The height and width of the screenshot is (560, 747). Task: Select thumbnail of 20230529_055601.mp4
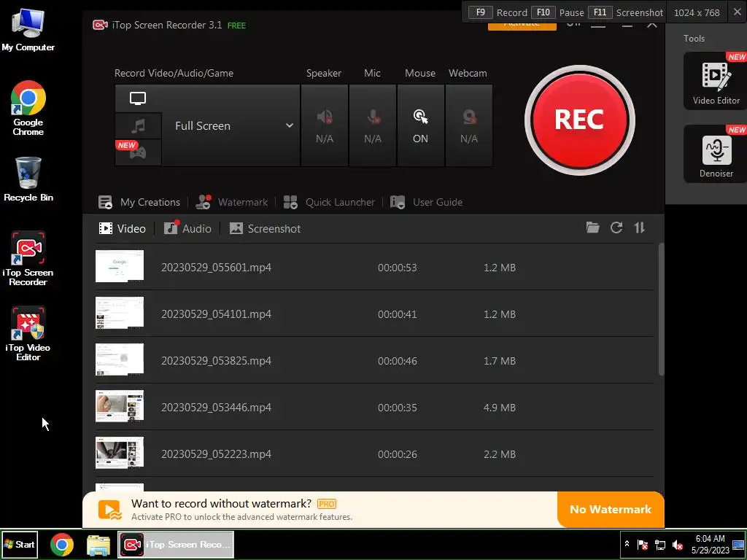pyautogui.click(x=120, y=266)
